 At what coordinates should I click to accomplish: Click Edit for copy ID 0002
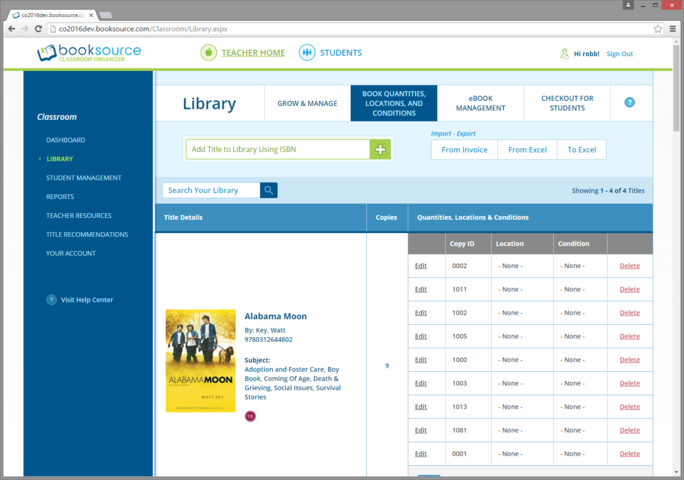pyautogui.click(x=421, y=266)
